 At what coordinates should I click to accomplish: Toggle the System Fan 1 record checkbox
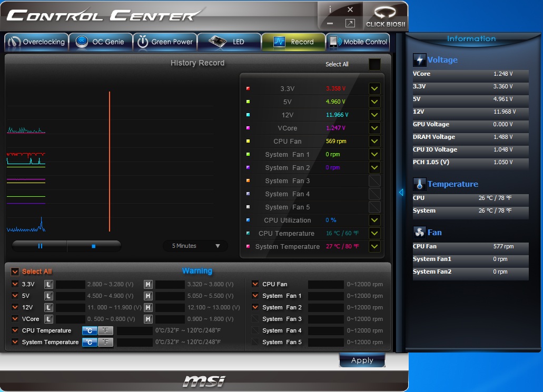pyautogui.click(x=374, y=154)
